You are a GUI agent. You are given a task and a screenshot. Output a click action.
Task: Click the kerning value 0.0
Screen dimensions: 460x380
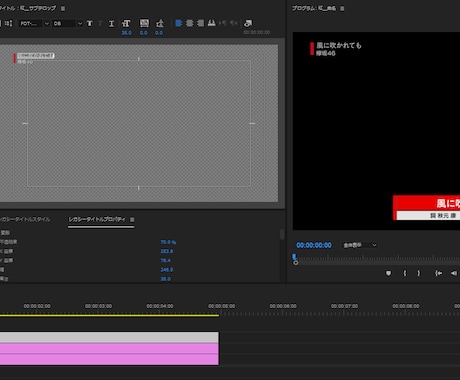pyautogui.click(x=144, y=33)
